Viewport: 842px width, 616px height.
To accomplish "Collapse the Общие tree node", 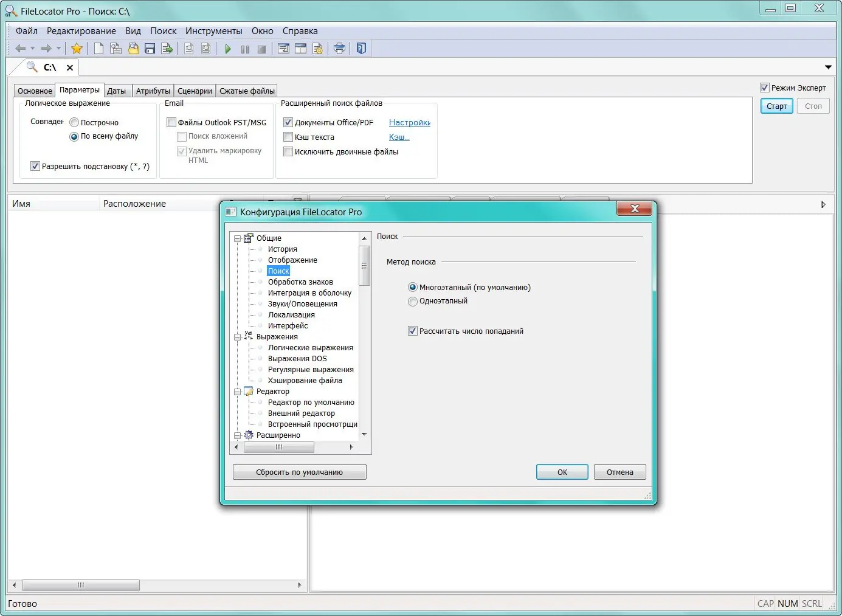I will [238, 238].
